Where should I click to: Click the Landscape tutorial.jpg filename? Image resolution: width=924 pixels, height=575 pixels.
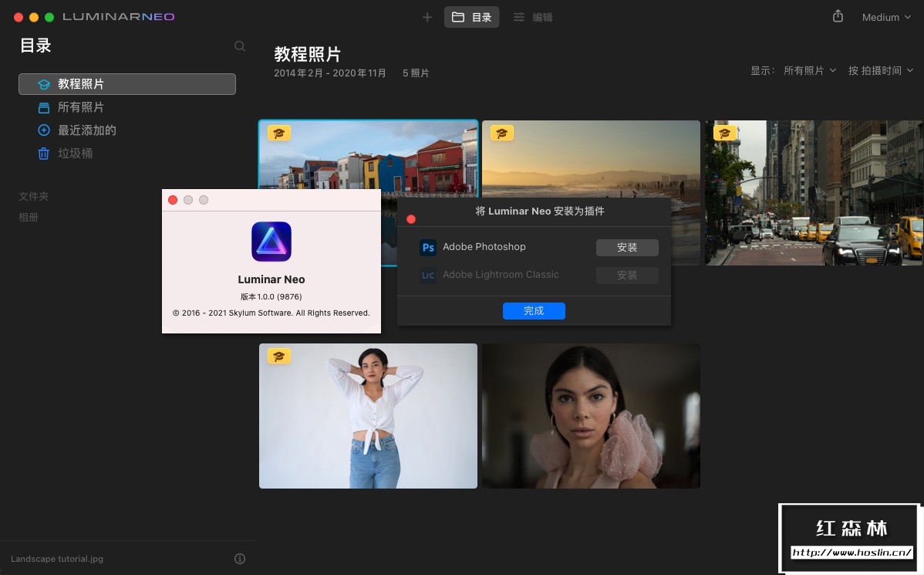pyautogui.click(x=57, y=559)
